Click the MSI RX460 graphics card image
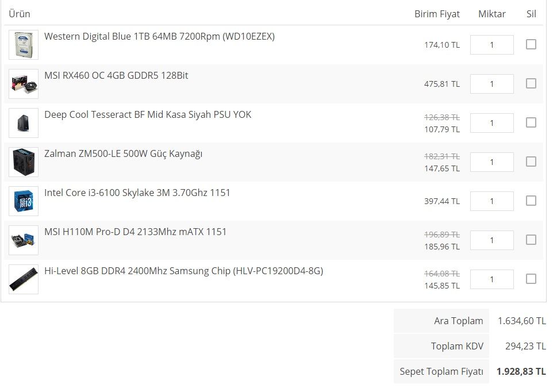 pyautogui.click(x=24, y=84)
